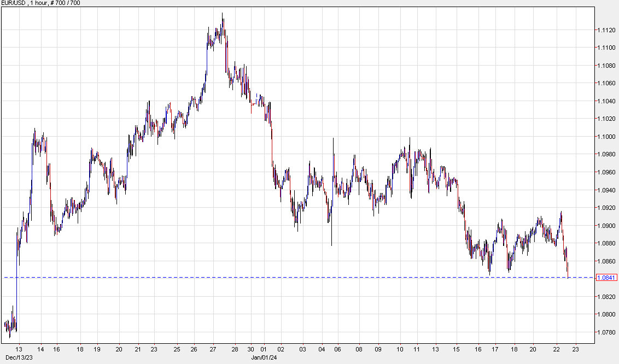Click the 27 date label below the peak
The height and width of the screenshot is (364, 619).
pyautogui.click(x=214, y=348)
